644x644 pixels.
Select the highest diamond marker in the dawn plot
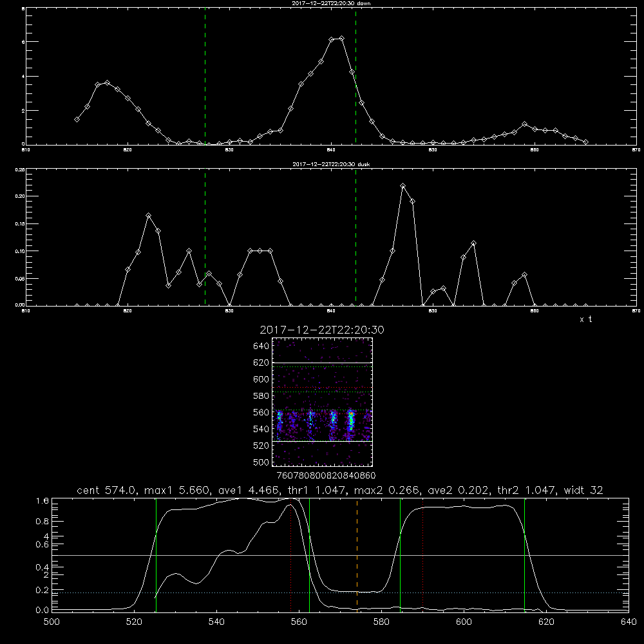click(341, 39)
